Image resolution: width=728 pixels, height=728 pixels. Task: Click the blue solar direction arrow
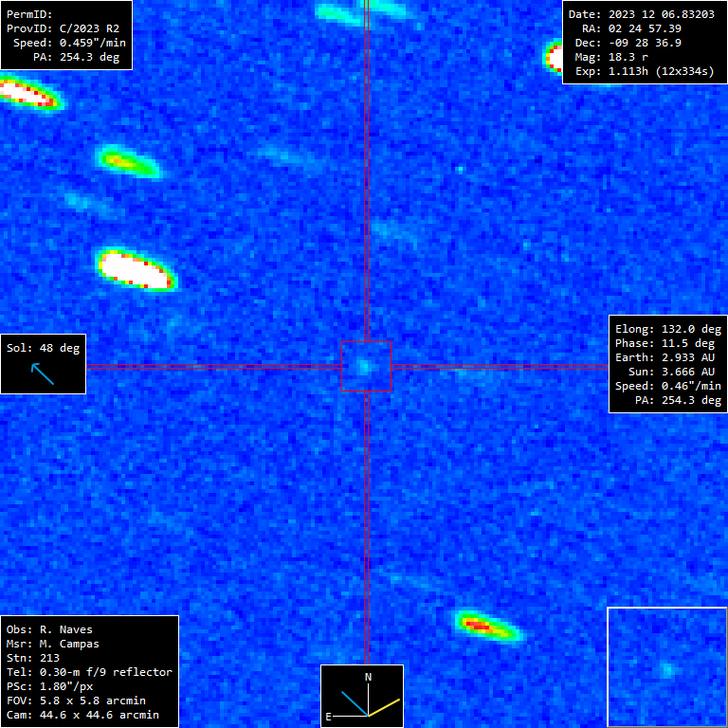point(43,374)
